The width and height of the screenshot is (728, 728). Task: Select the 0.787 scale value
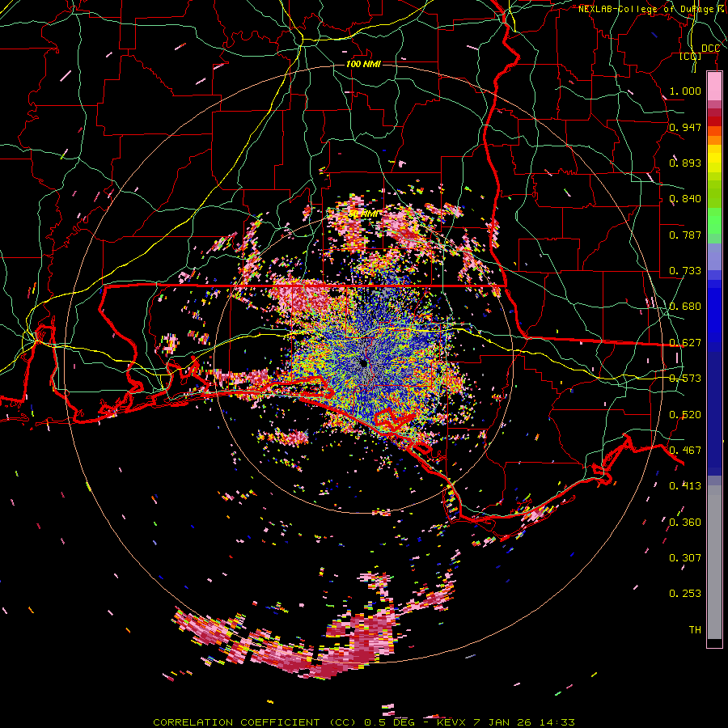pos(685,235)
